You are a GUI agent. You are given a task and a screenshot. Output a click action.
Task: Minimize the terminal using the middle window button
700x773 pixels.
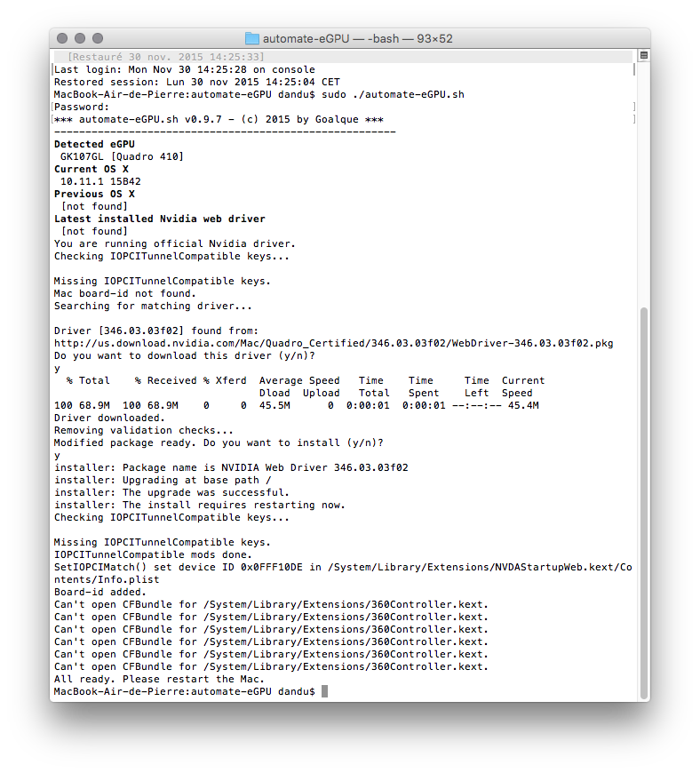(x=80, y=38)
